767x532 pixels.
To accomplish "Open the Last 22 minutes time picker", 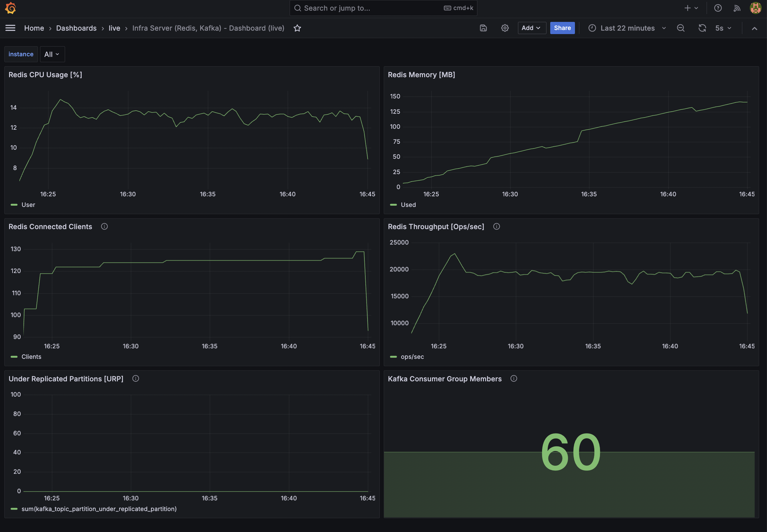I will coord(627,28).
